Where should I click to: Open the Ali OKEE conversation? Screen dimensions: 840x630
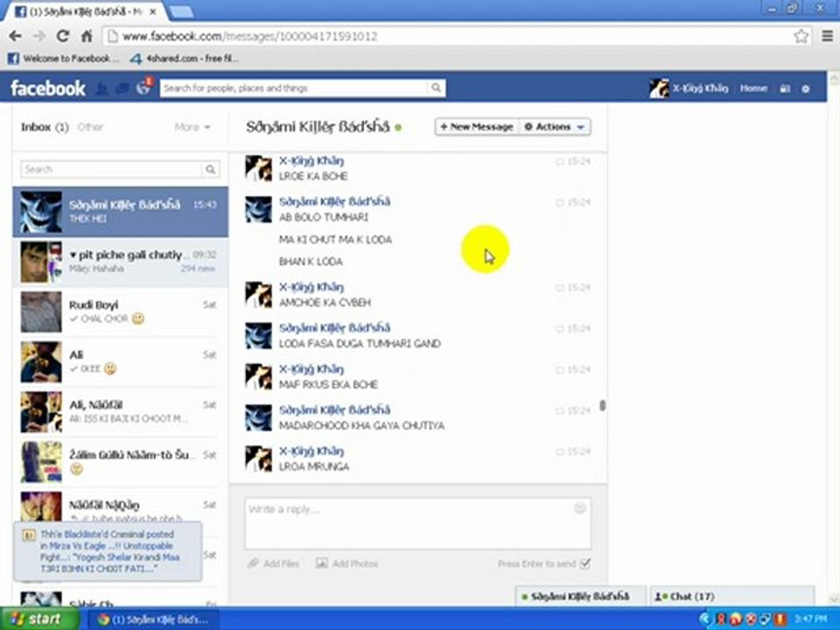[121, 362]
